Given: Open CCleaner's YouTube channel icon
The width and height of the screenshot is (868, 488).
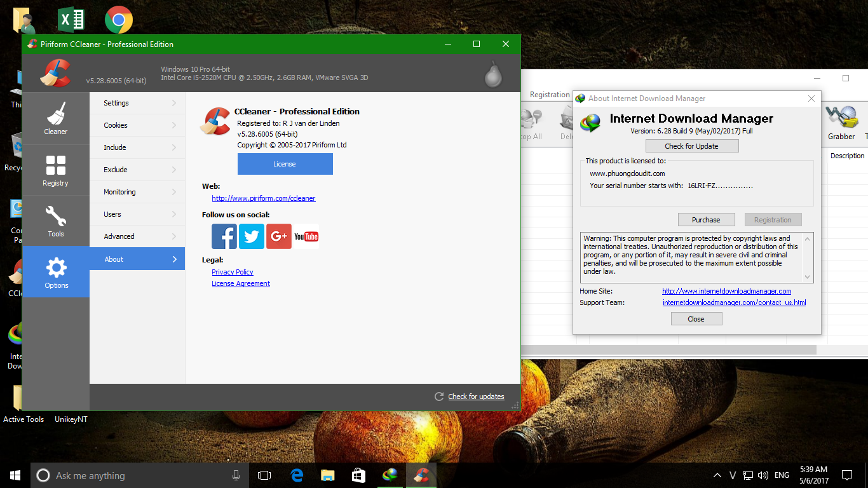Looking at the screenshot, I should pos(306,236).
